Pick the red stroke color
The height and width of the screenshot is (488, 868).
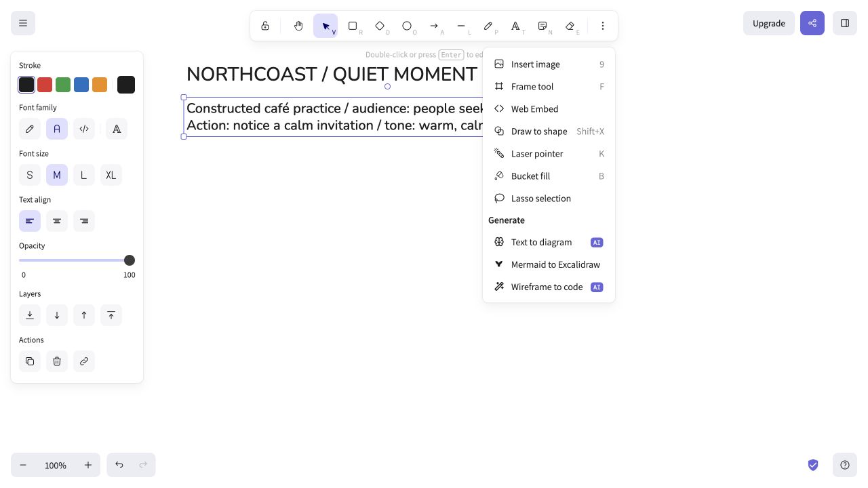tap(45, 85)
